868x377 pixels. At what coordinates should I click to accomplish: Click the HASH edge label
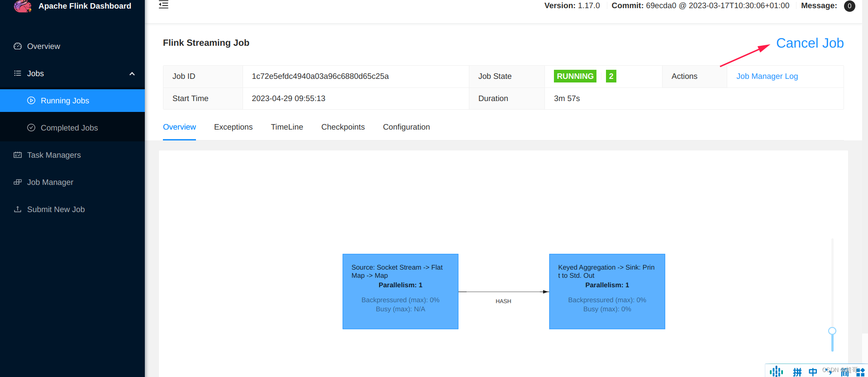pos(503,301)
